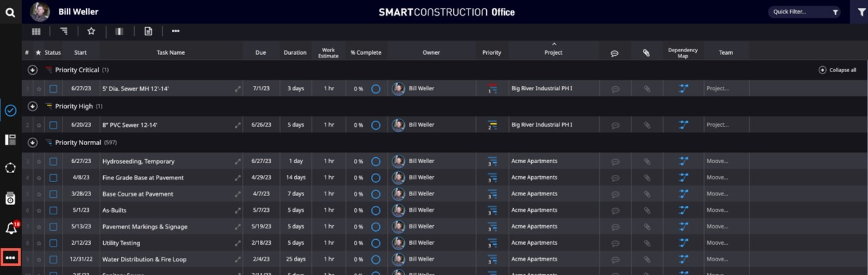Open the tasks checkmark icon in the sidebar

click(10, 110)
